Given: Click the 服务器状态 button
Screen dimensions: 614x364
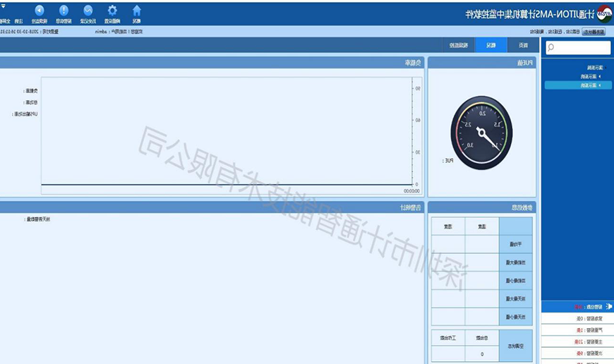Looking at the screenshot, I should pyautogui.click(x=596, y=32).
